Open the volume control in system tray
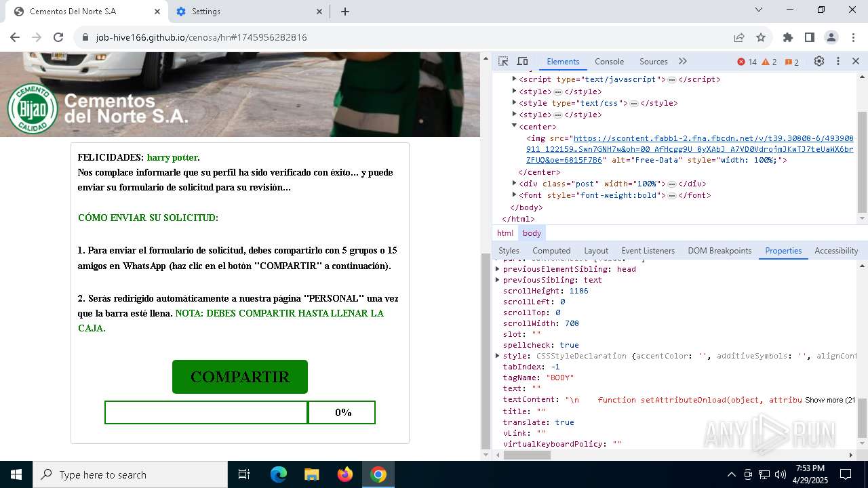 pyautogui.click(x=781, y=474)
